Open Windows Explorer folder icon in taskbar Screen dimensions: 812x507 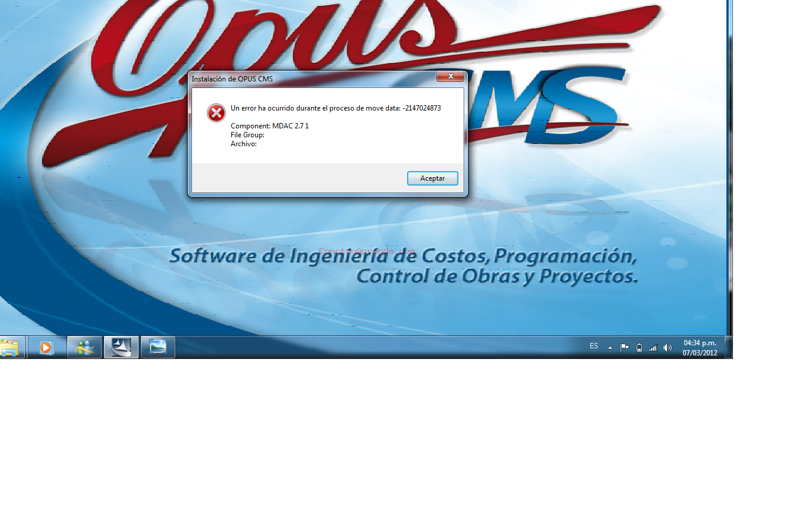10,347
